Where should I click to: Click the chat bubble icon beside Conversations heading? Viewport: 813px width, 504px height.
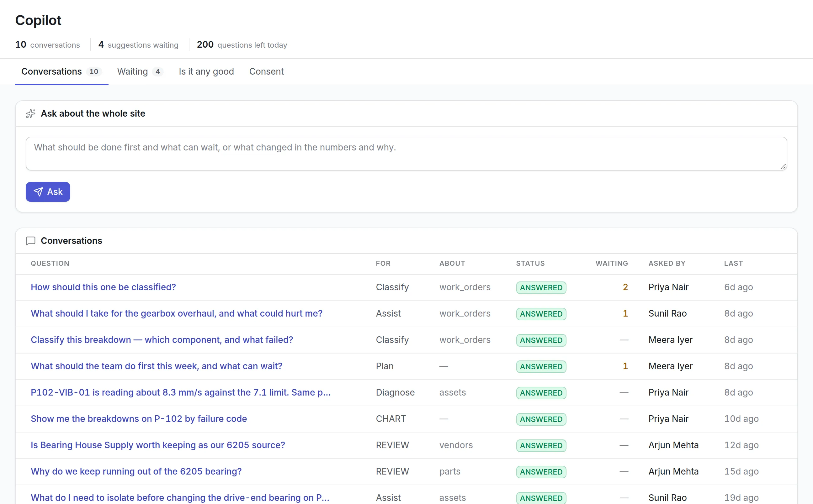pyautogui.click(x=31, y=241)
